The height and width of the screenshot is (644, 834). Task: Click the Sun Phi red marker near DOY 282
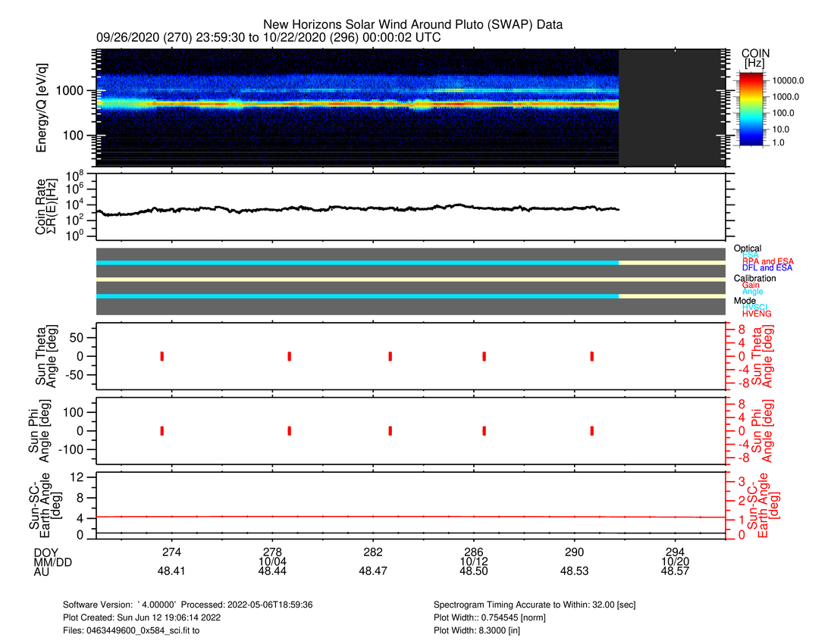(390, 430)
